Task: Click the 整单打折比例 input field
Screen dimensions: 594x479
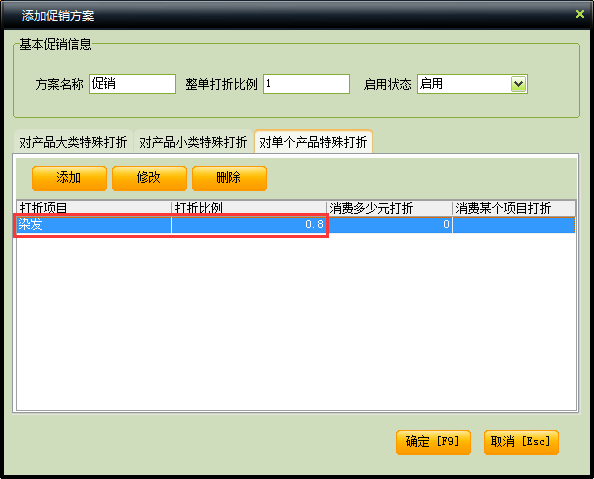Action: pos(306,84)
